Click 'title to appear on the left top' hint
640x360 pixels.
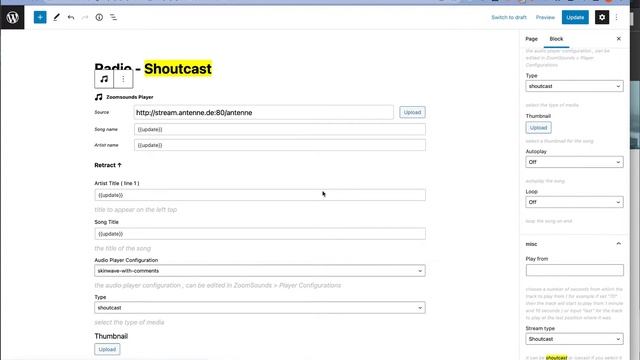(x=136, y=210)
